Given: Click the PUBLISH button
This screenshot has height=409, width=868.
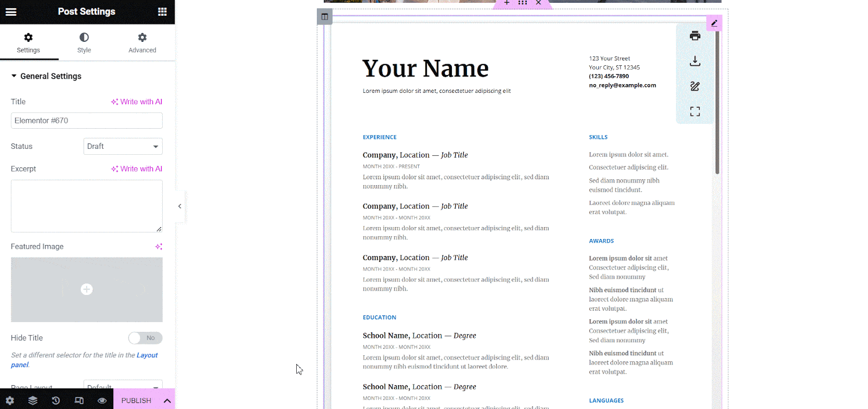Looking at the screenshot, I should 136,400.
